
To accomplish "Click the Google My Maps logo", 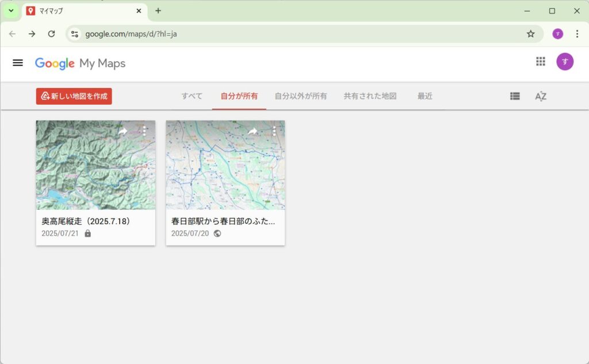I will coord(80,63).
